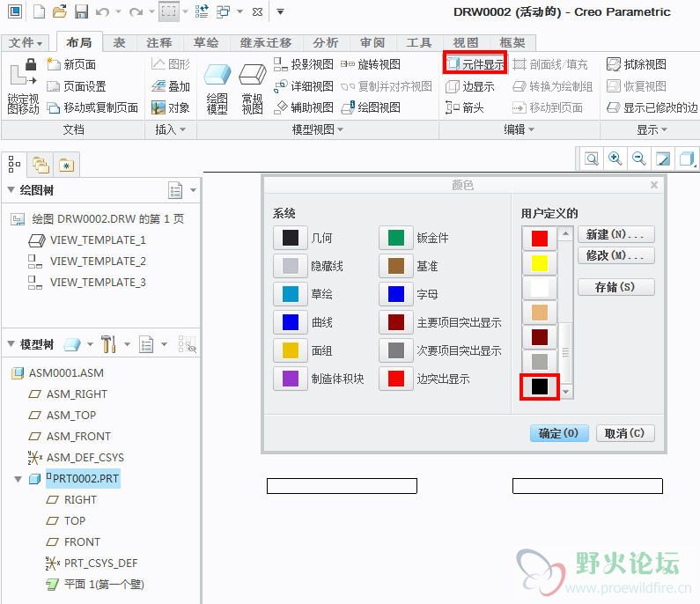700x604 pixels.
Task: Switch to the 注释 ribbon tab
Action: click(159, 43)
